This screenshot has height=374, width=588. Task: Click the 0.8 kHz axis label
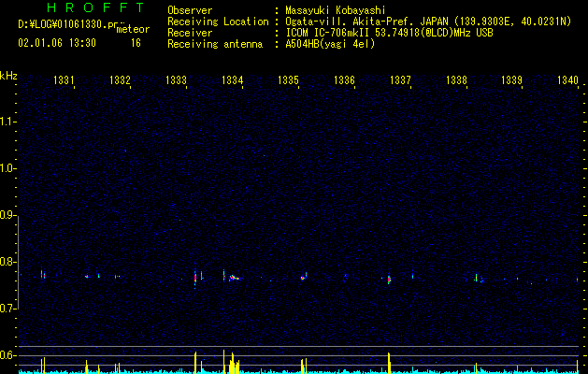pyautogui.click(x=7, y=262)
